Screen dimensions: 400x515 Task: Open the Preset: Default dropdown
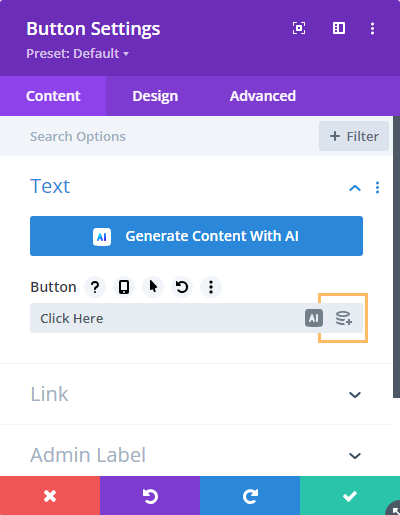click(78, 54)
